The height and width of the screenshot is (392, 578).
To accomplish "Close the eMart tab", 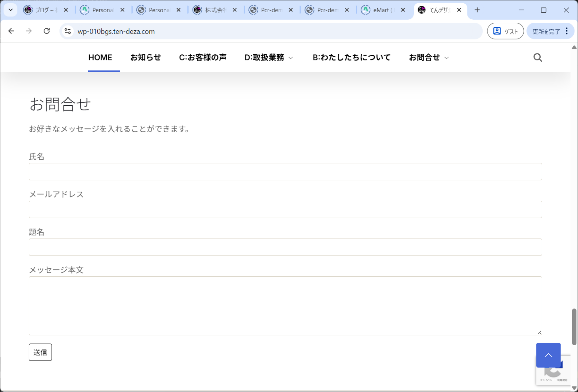I will [403, 10].
